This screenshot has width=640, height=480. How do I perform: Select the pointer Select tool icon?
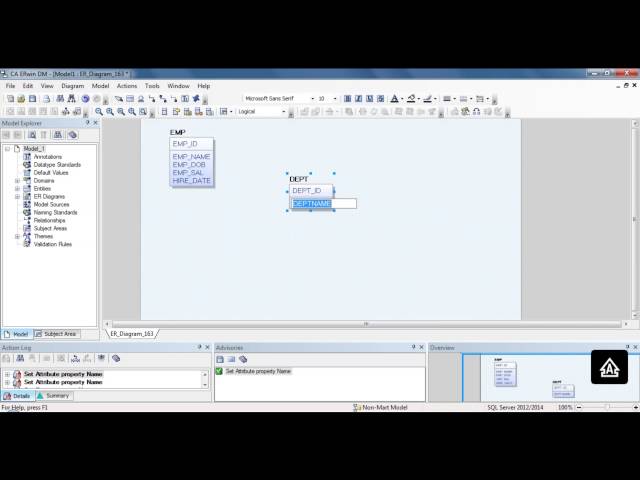click(x=119, y=99)
